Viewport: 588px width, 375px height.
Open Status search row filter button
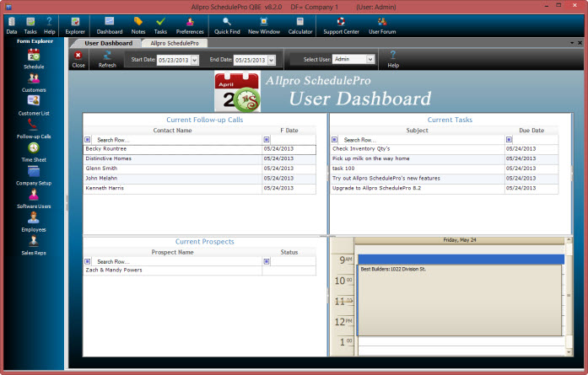267,261
